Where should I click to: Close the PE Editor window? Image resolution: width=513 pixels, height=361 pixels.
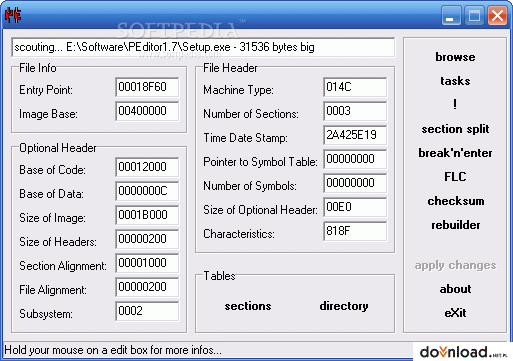[x=497, y=15]
